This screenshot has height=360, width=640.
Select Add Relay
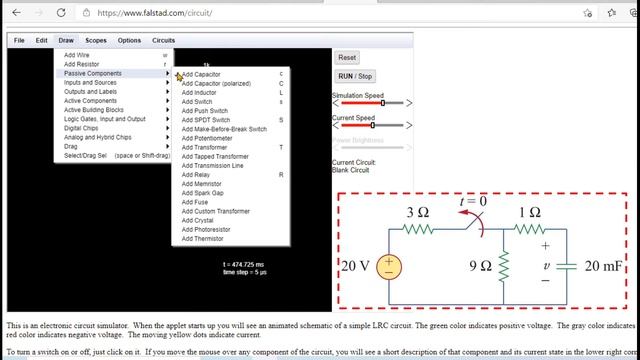(x=231, y=175)
